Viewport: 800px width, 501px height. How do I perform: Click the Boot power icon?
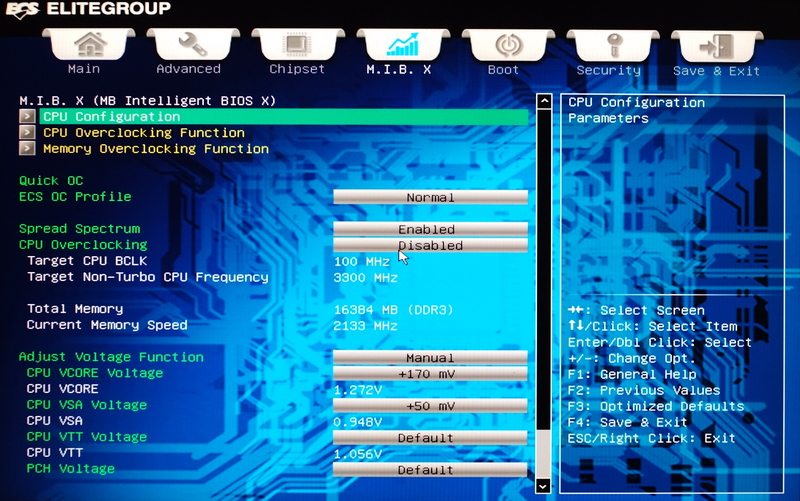(x=508, y=45)
